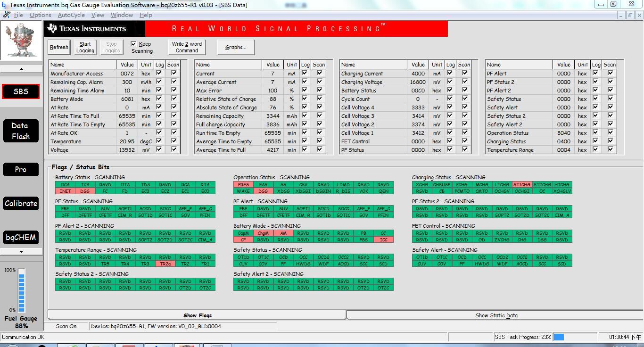Open the Options menu
This screenshot has height=347, width=644.
[40, 15]
